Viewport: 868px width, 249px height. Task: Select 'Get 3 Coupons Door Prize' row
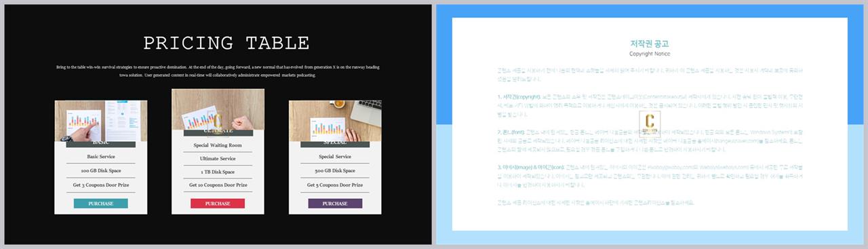point(101,185)
